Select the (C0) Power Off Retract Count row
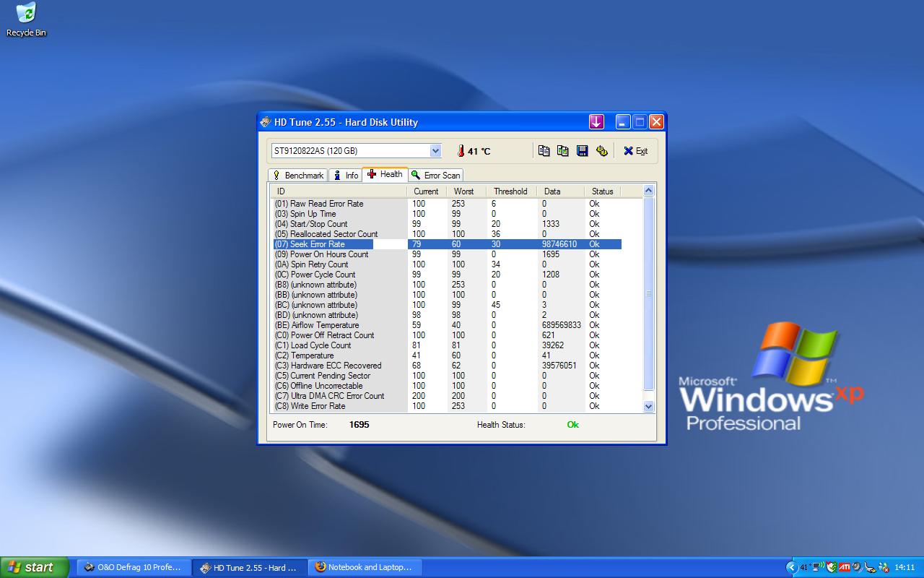Image resolution: width=924 pixels, height=578 pixels. click(x=447, y=335)
